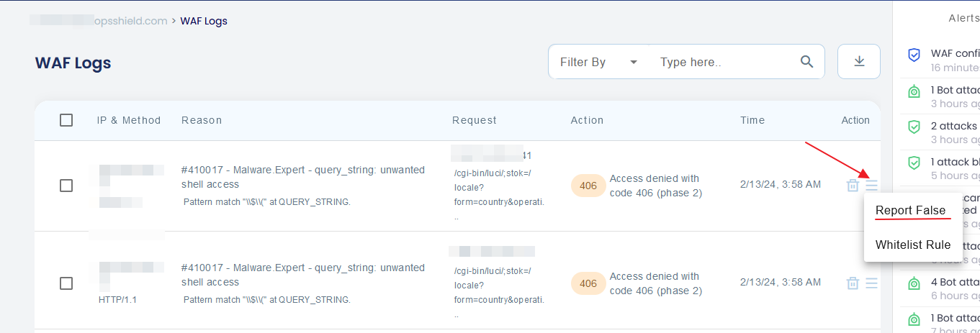Image resolution: width=980 pixels, height=333 pixels.
Task: Check the first log row checkbox
Action: (66, 186)
